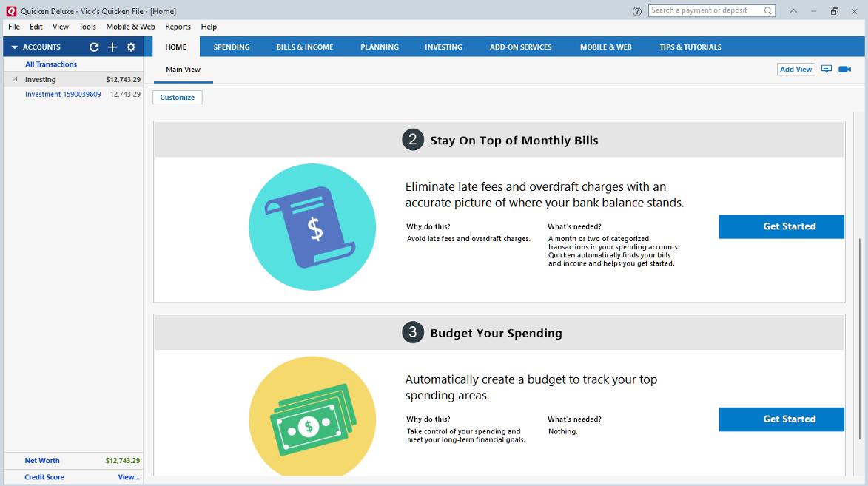868x486 pixels.
Task: Click the vertical scrollbar thumb
Action: [x=860, y=337]
